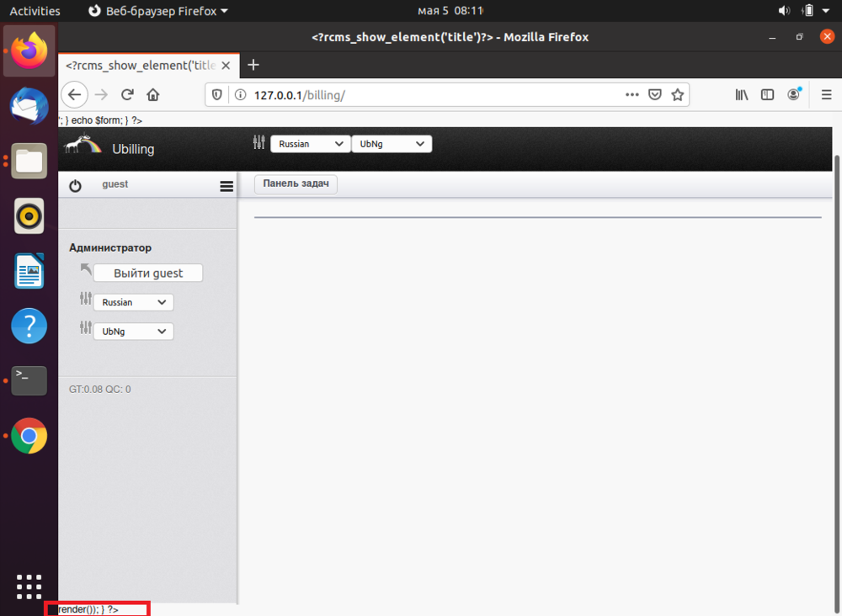Reload the page with the refresh icon
Viewport: 842px width, 616px height.
(x=127, y=95)
